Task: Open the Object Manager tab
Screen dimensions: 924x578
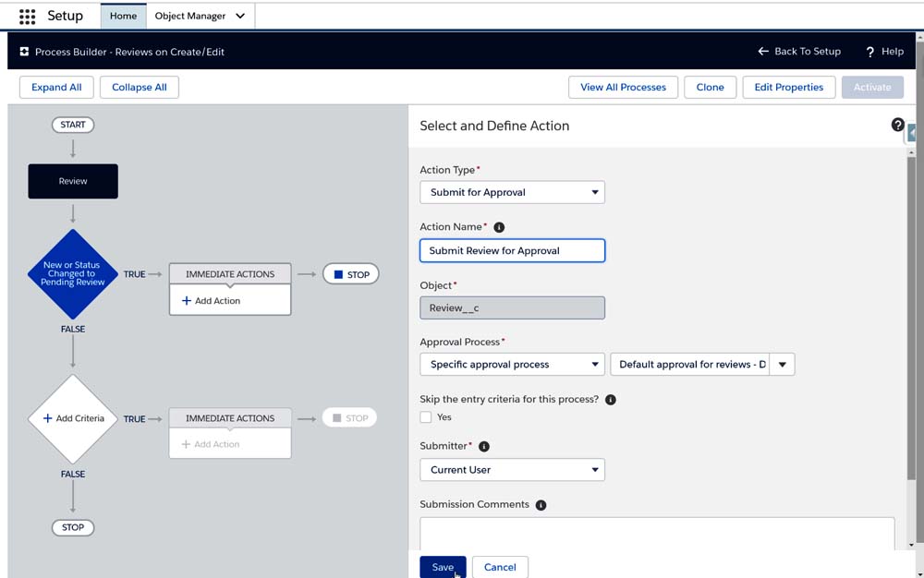Action: tap(200, 16)
